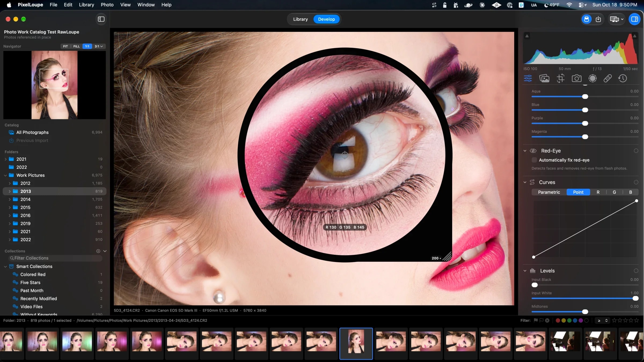Toggle the Red-Eye section enable circle

pos(636,151)
